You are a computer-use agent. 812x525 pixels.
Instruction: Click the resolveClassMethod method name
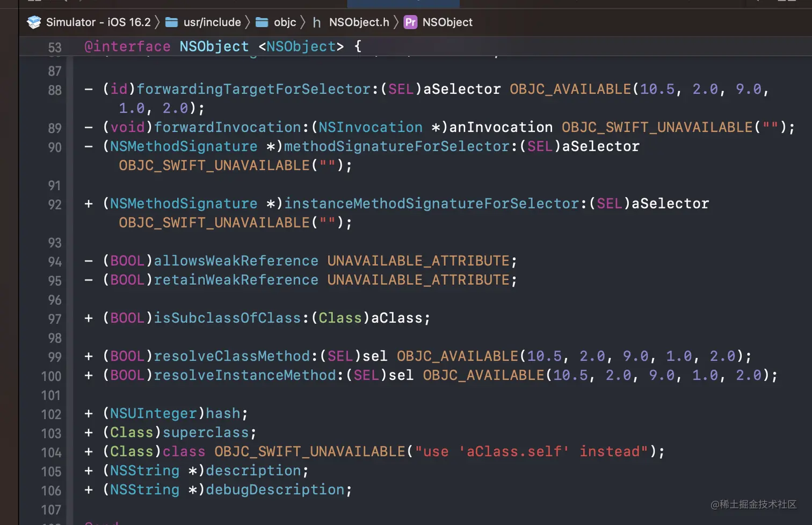click(x=232, y=356)
